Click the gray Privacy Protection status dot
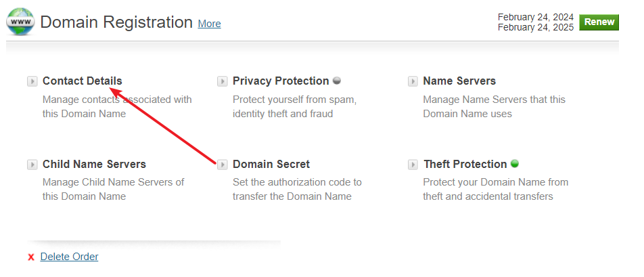Screen dimensions: 644x277 (337, 81)
